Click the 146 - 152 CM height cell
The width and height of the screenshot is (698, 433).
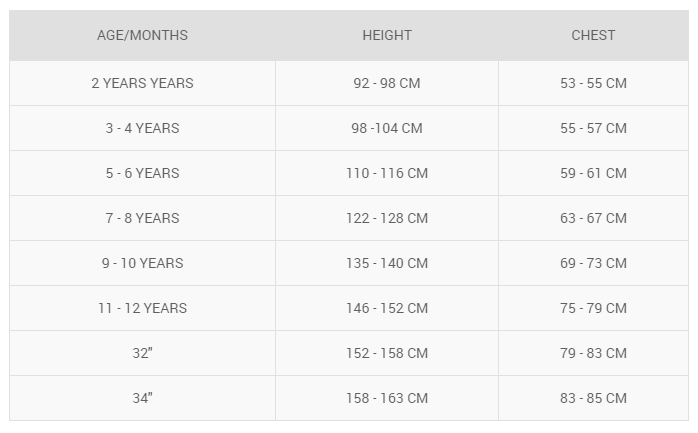point(387,308)
